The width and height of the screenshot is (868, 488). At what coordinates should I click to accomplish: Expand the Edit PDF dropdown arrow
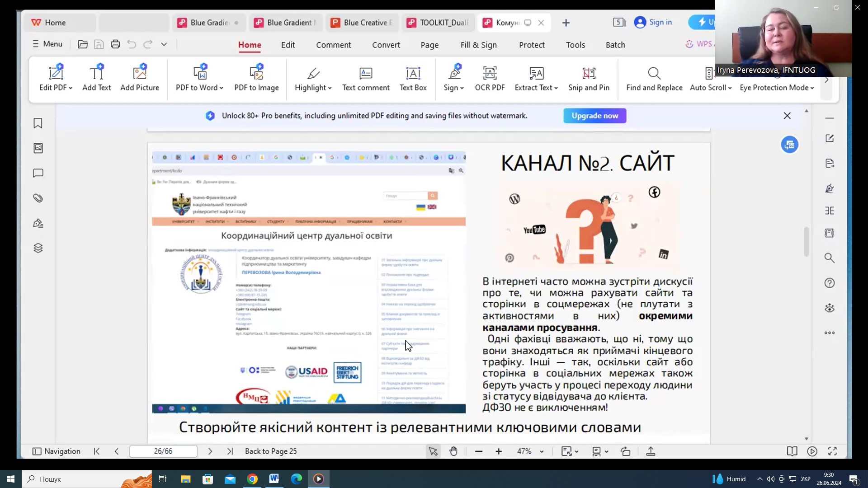pos(71,88)
